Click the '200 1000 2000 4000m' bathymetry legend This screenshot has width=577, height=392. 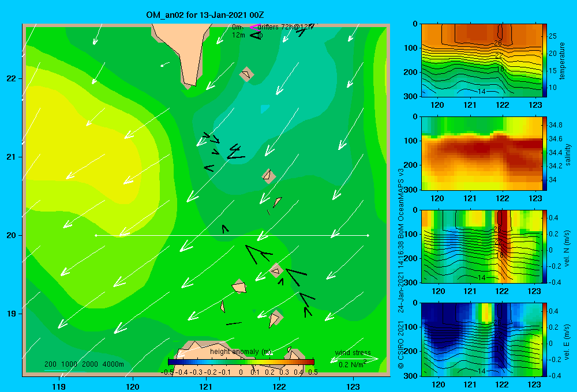tap(84, 364)
